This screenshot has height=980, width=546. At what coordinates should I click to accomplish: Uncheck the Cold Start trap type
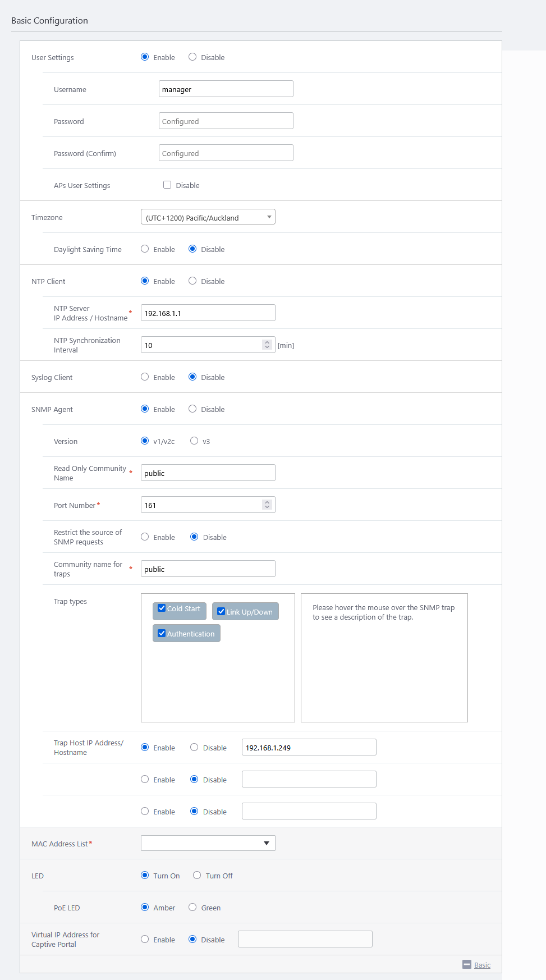click(x=162, y=608)
